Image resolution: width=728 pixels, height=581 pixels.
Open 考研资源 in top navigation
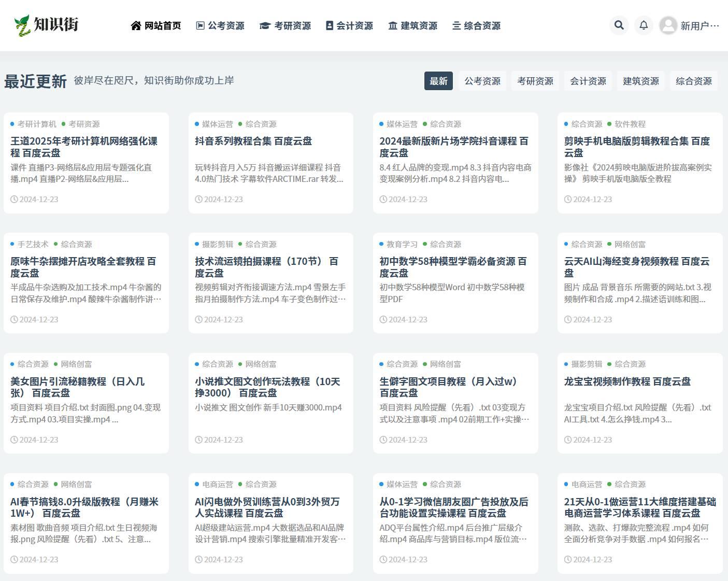point(285,25)
